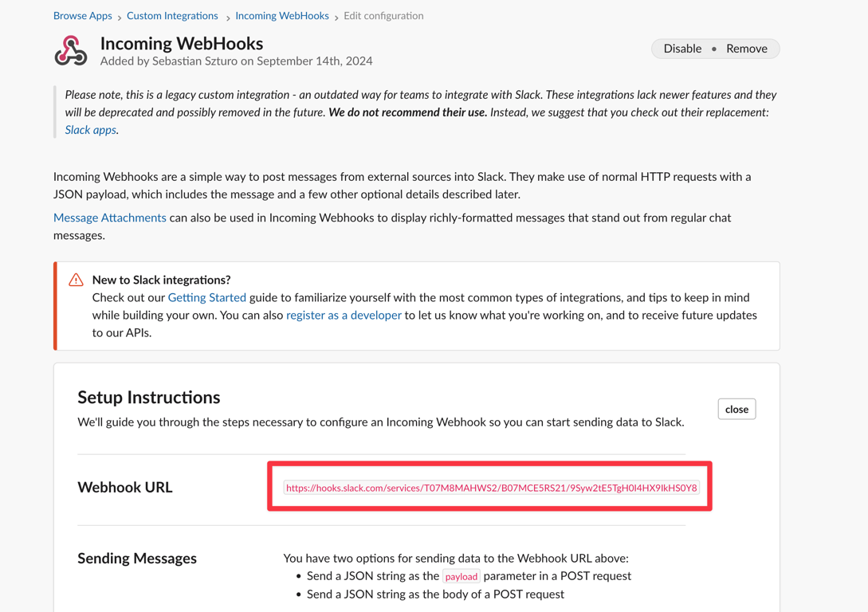This screenshot has height=612, width=868.
Task: Remove the Incoming WebHooks integration
Action: (746, 49)
